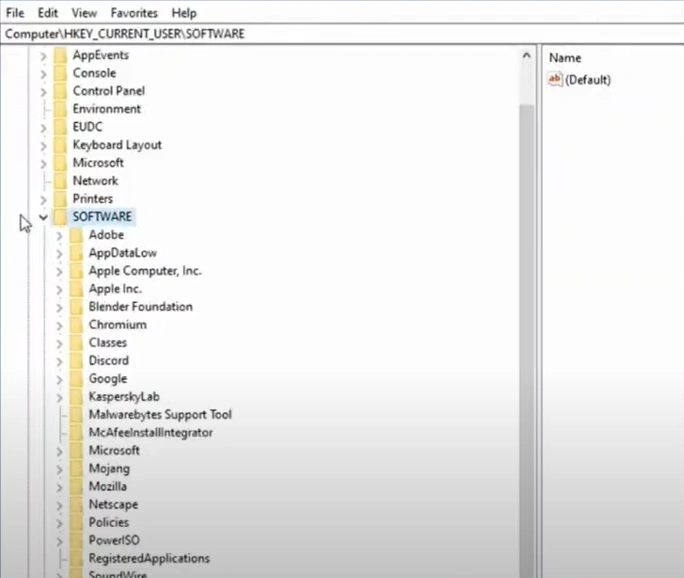Click the Console folder icon

point(60,73)
